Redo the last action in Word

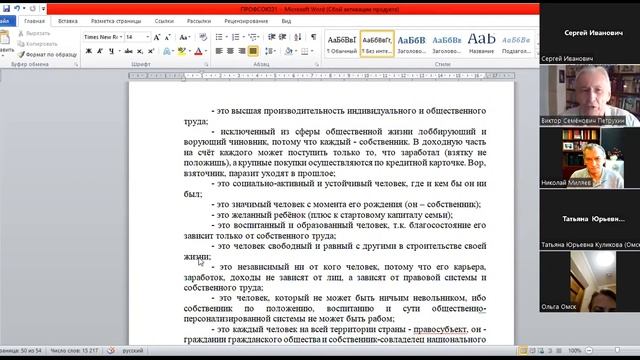[x=33, y=9]
